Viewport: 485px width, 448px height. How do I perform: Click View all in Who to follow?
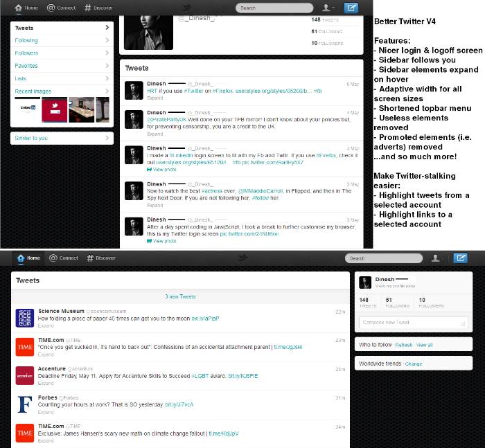(424, 345)
